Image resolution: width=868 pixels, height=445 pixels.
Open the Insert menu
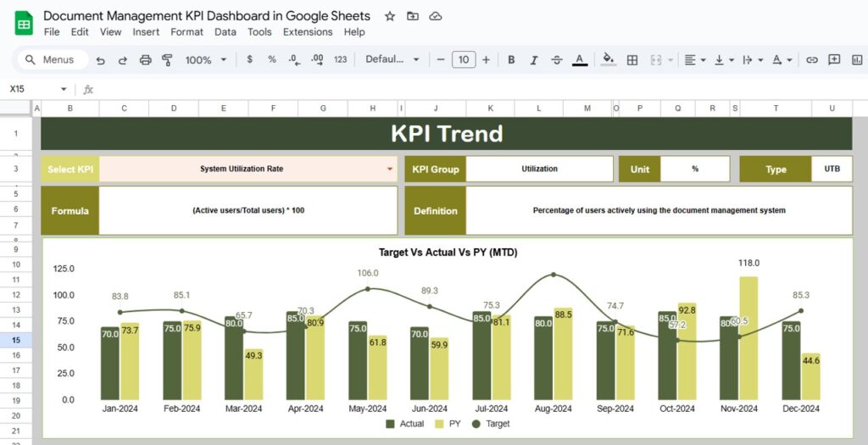click(x=146, y=32)
